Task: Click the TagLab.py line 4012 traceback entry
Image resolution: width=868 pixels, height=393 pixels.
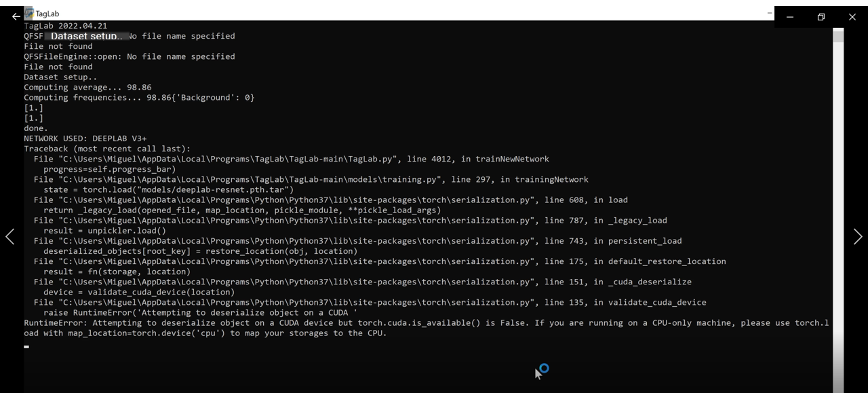Action: [292, 159]
